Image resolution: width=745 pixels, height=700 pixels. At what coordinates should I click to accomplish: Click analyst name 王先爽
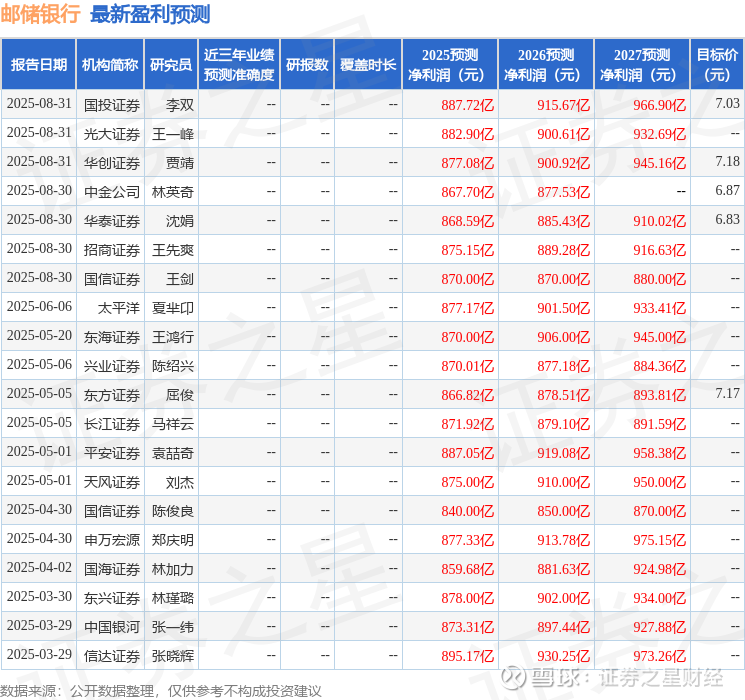pyautogui.click(x=173, y=250)
